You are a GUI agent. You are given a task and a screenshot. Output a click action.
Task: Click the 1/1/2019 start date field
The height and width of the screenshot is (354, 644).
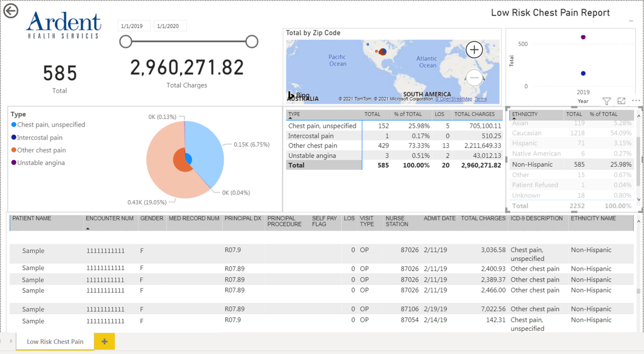tap(135, 26)
